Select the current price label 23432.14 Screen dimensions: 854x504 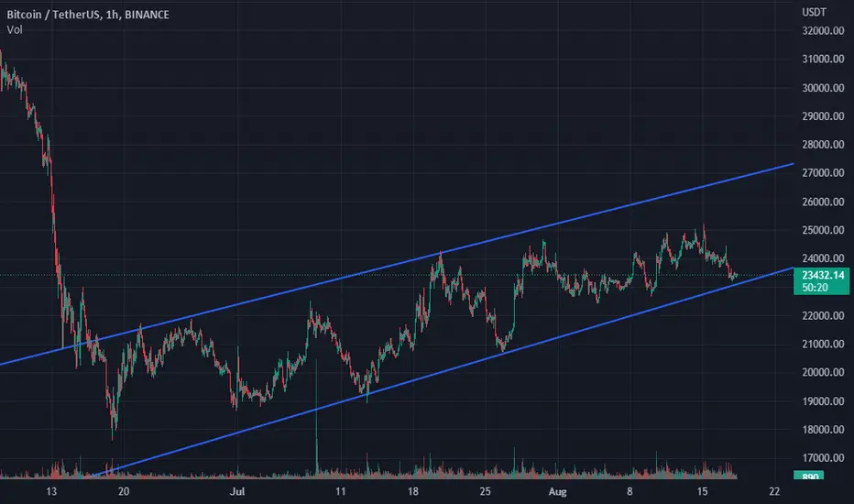[823, 275]
